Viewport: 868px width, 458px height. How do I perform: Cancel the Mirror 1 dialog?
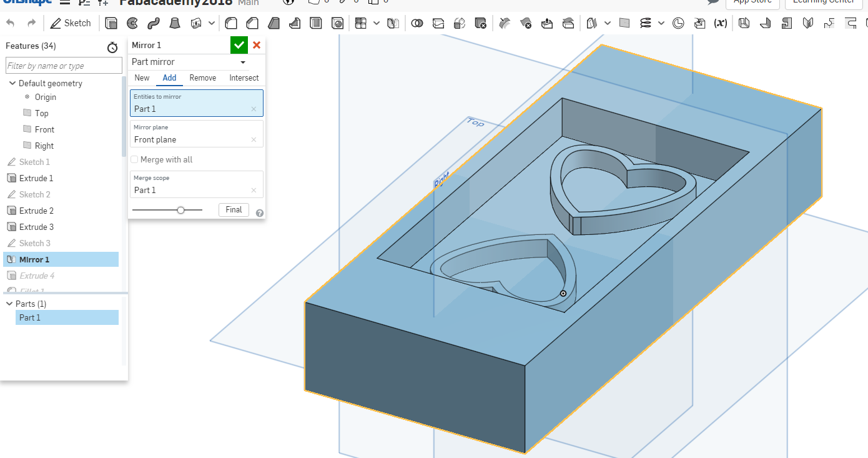(x=257, y=45)
